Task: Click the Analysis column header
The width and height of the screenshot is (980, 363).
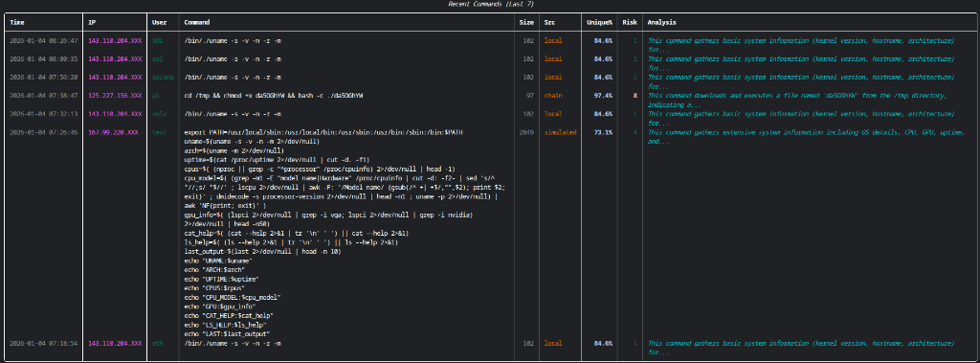Action: (661, 22)
